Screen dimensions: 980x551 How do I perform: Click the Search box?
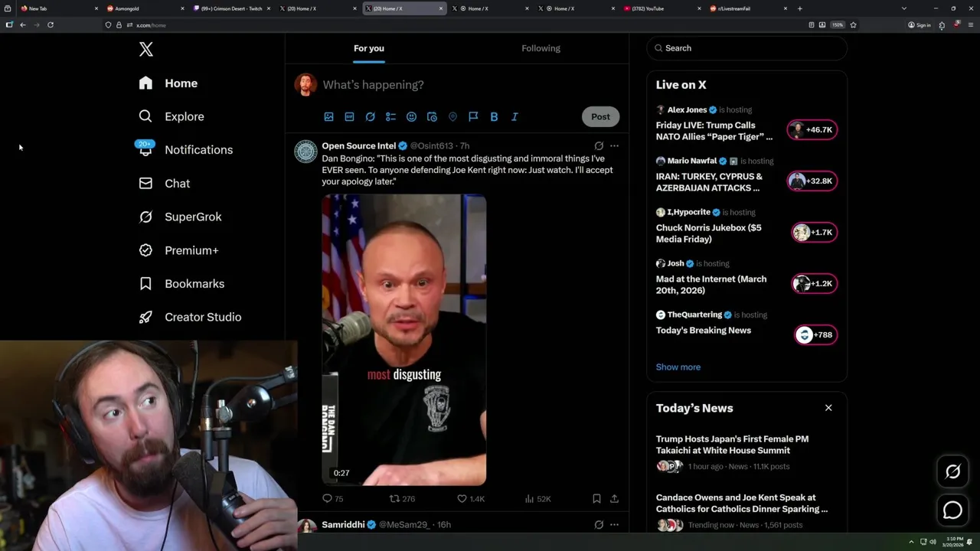point(746,48)
